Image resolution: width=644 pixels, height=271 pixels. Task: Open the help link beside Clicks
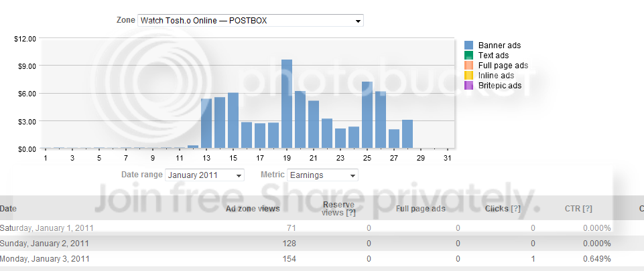point(515,209)
